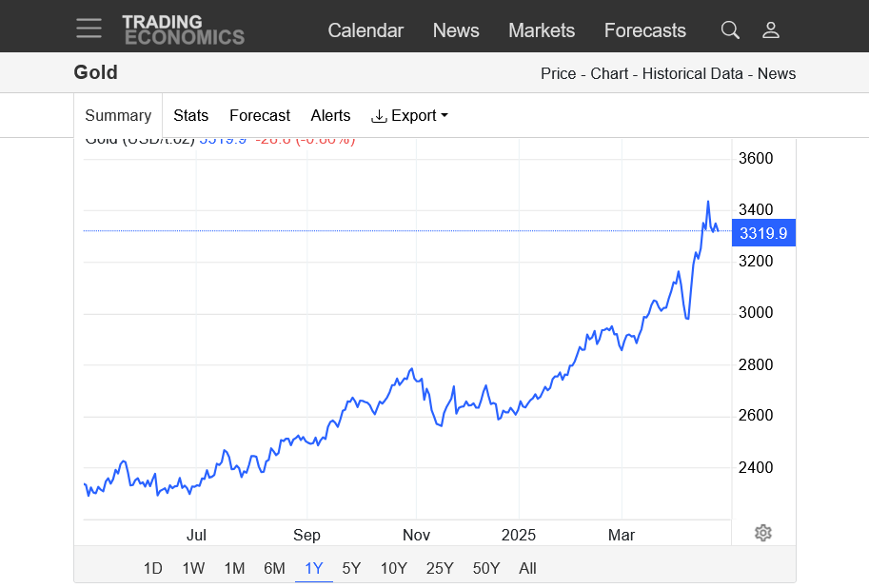Open the Forecast tab
Image resolution: width=869 pixels, height=588 pixels.
point(260,115)
